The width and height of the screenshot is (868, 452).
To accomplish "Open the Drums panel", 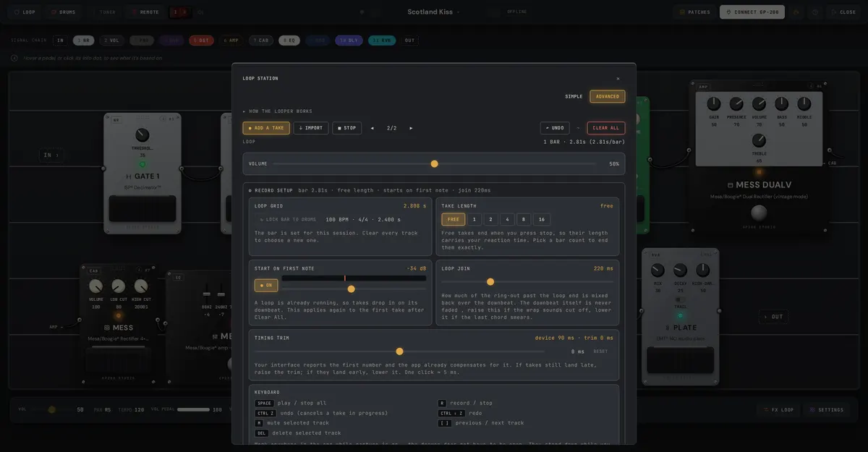I will [63, 12].
